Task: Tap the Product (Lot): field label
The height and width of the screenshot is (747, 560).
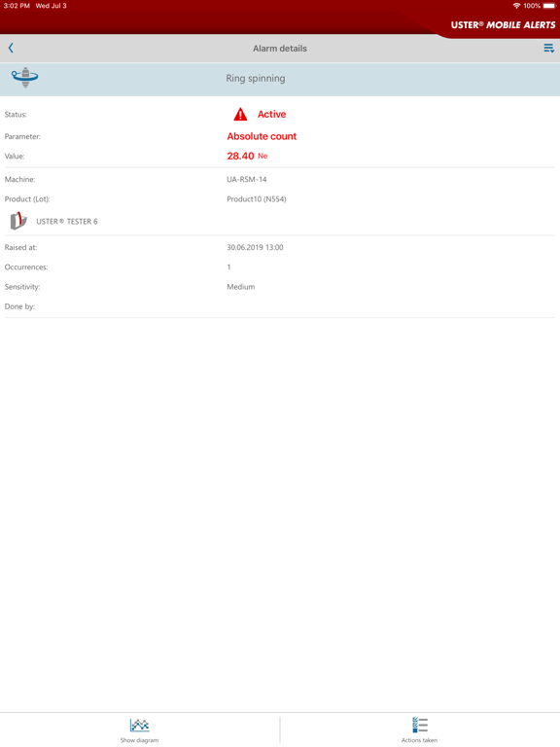Action: (27, 199)
